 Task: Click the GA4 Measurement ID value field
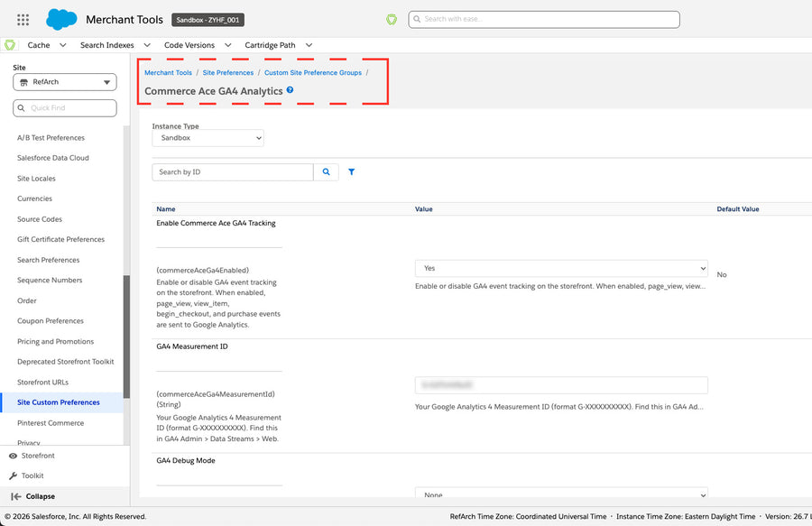point(561,384)
